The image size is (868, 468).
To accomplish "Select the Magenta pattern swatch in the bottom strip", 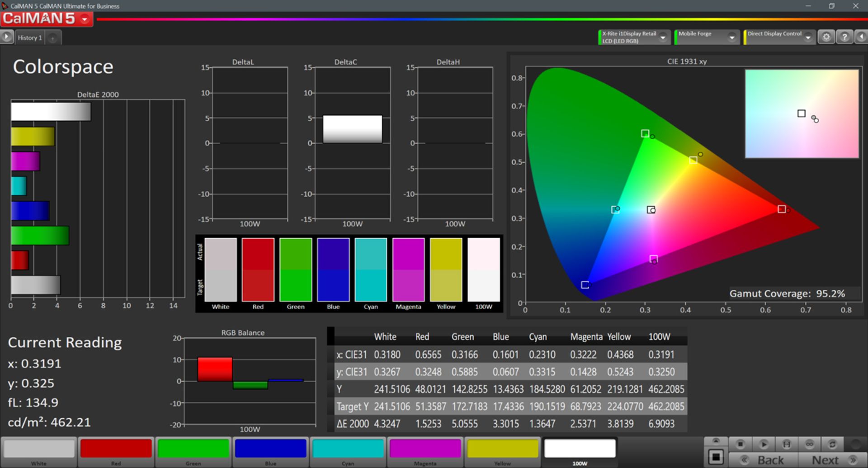I will point(425,452).
